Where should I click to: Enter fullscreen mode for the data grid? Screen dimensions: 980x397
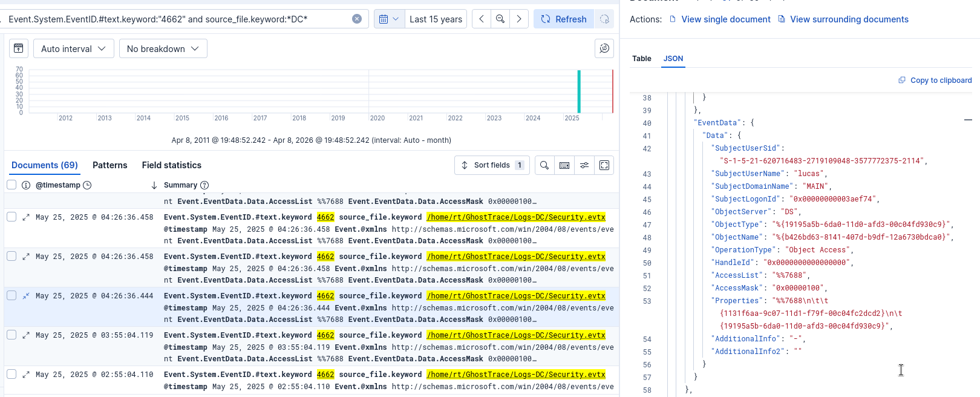coord(604,165)
